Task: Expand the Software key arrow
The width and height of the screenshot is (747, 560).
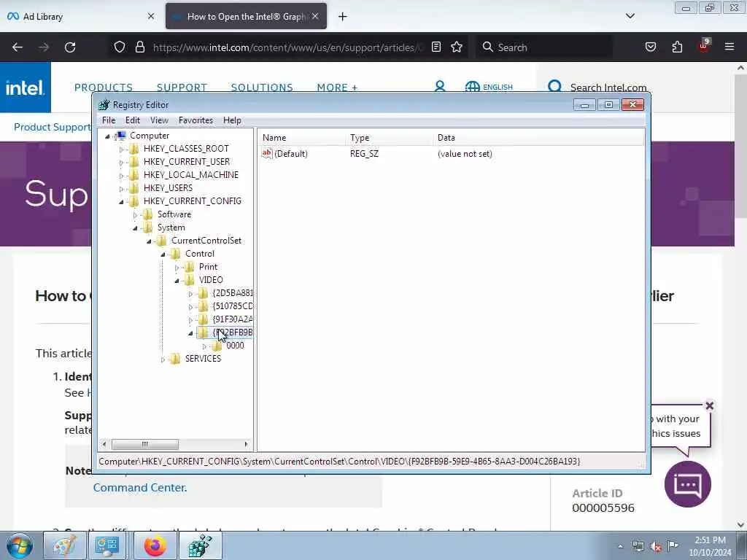Action: [x=135, y=215]
